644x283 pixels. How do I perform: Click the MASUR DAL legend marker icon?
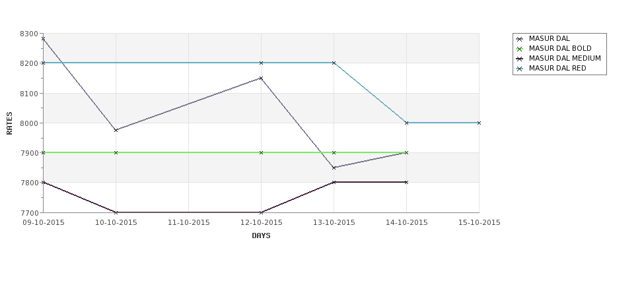tap(520, 39)
